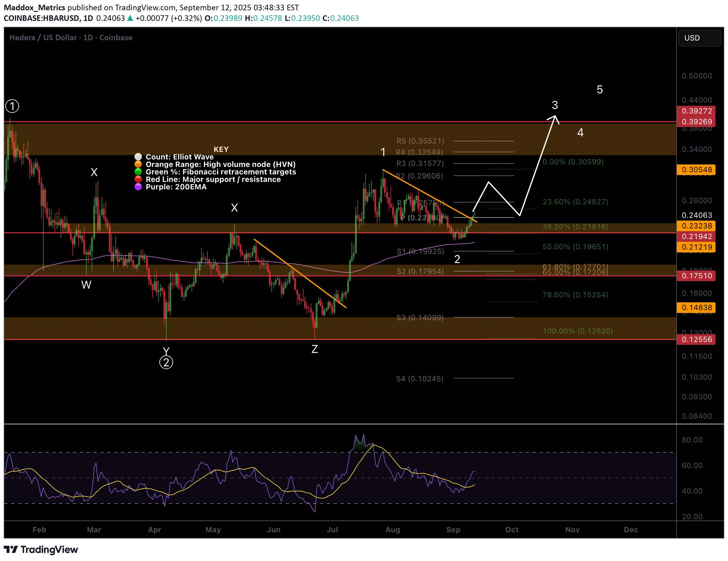
Task: Click the 80.00 RSI scale value
Action: [692, 440]
